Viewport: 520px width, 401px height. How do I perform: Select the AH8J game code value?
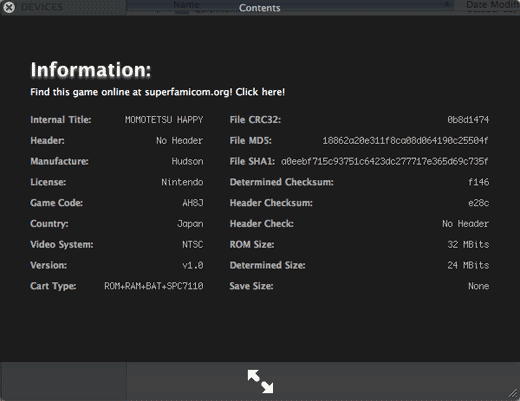tap(193, 203)
